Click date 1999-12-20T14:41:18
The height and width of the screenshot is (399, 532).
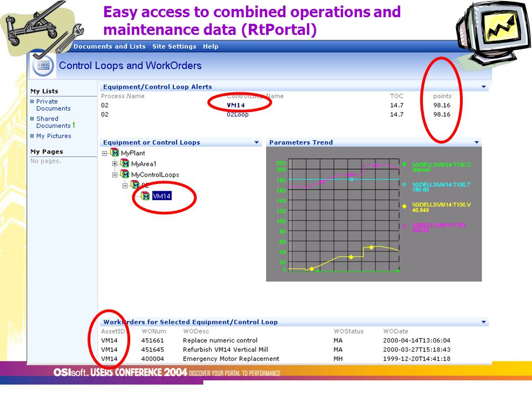(417, 359)
